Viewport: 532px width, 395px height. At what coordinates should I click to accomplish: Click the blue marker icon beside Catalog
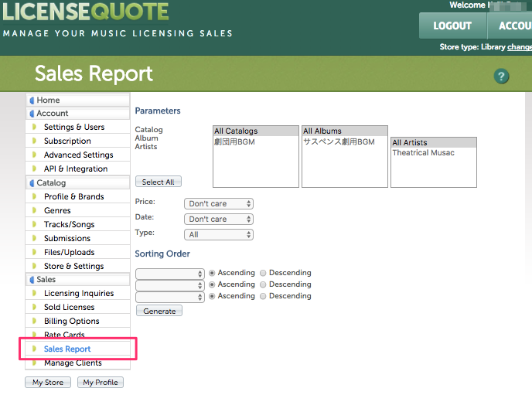point(32,183)
